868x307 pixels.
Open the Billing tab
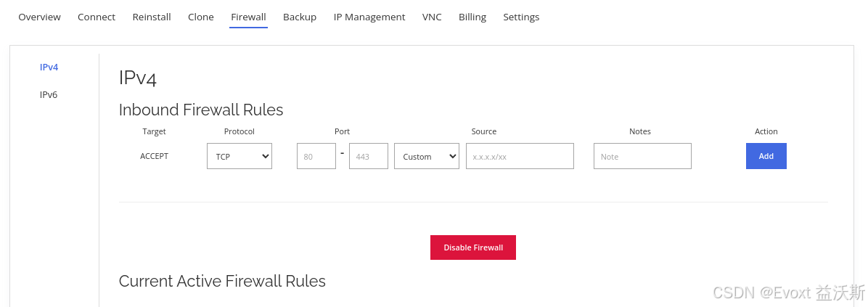472,17
